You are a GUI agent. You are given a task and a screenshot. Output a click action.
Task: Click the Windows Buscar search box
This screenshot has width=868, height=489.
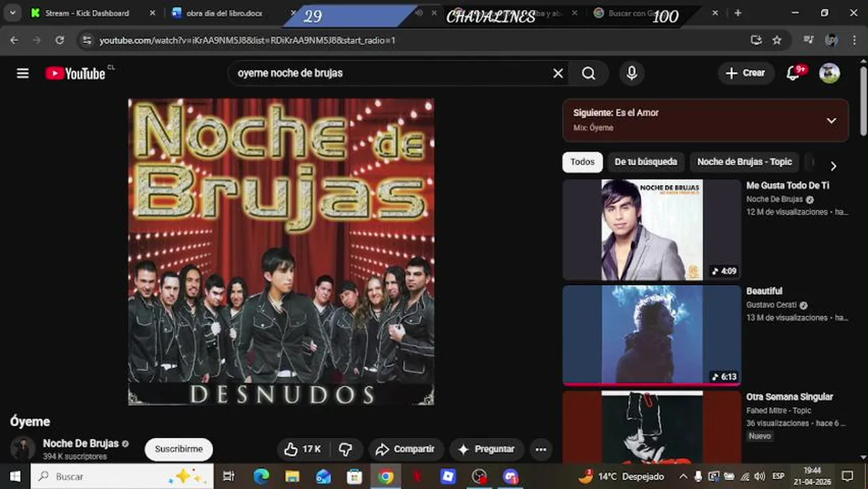122,476
